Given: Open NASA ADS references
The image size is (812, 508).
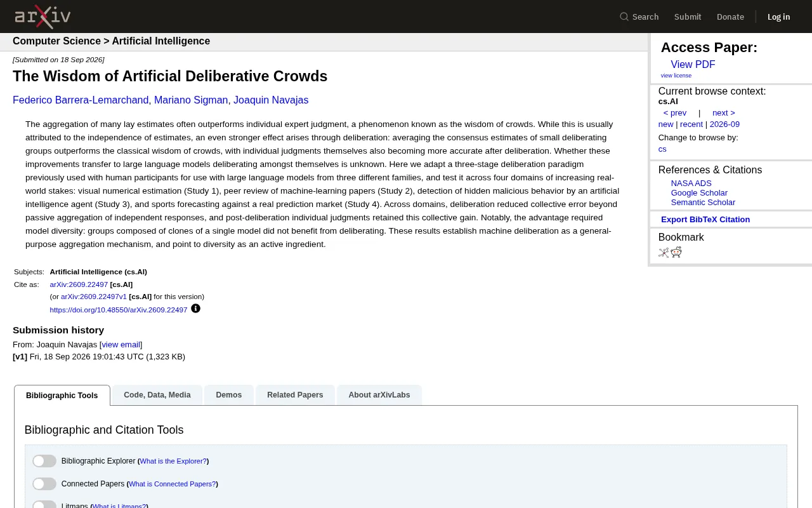Looking at the screenshot, I should (691, 184).
